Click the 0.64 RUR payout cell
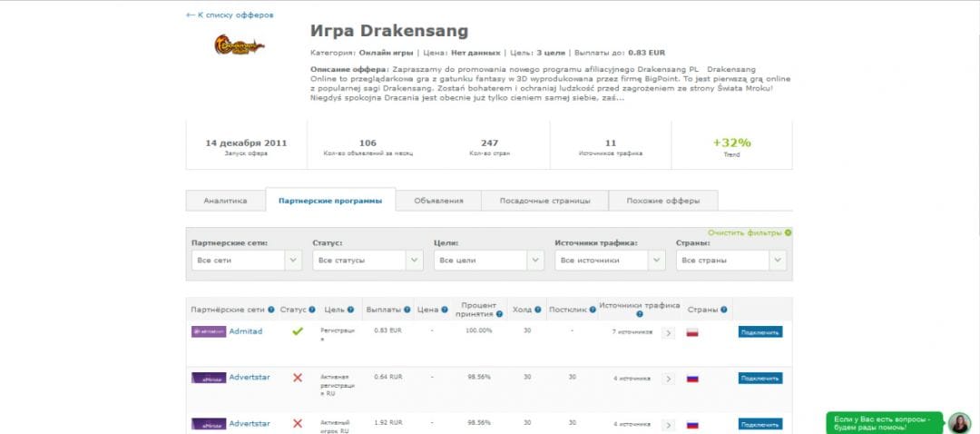 (x=387, y=377)
